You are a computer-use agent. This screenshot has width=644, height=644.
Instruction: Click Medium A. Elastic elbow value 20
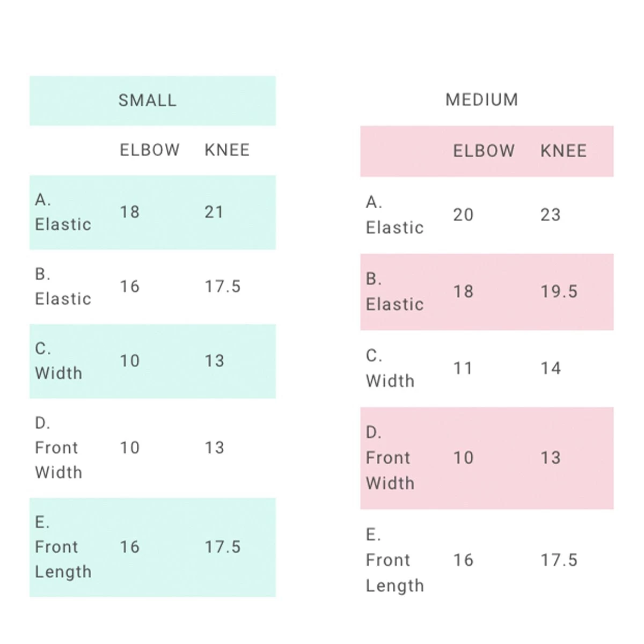(x=463, y=215)
